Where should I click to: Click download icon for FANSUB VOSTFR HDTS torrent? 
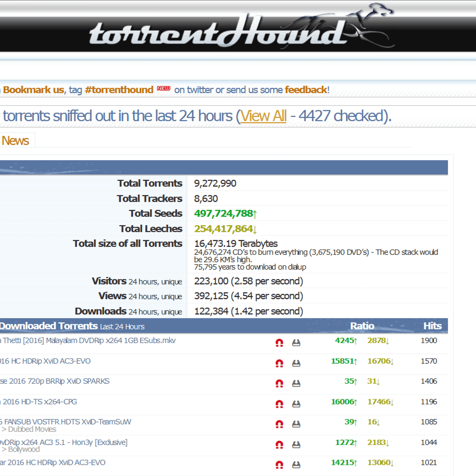[x=296, y=424]
